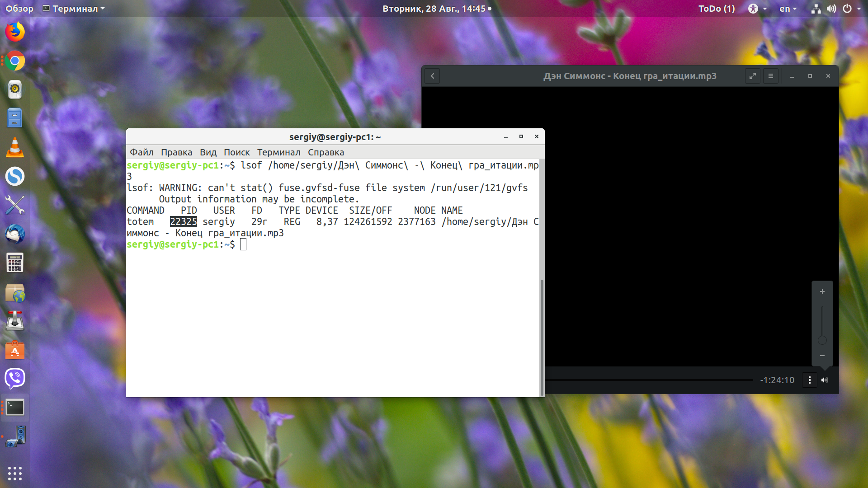Open the en keyboard layout dropdown

pyautogui.click(x=788, y=9)
